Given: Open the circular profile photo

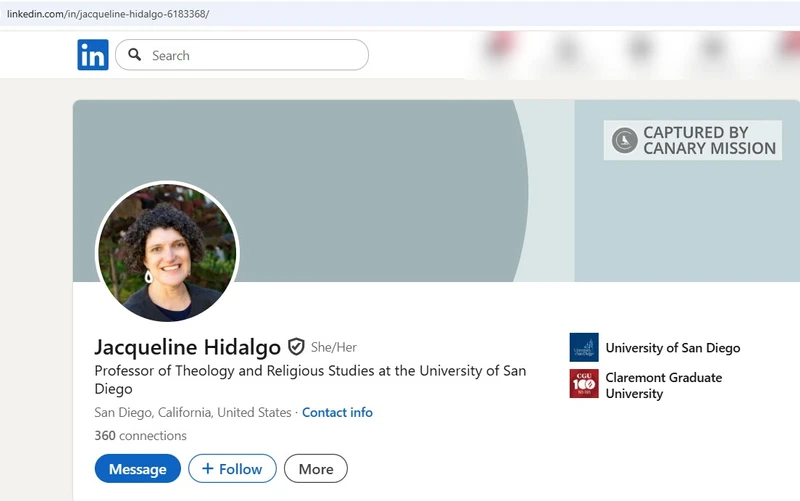Looking at the screenshot, I should pyautogui.click(x=167, y=252).
